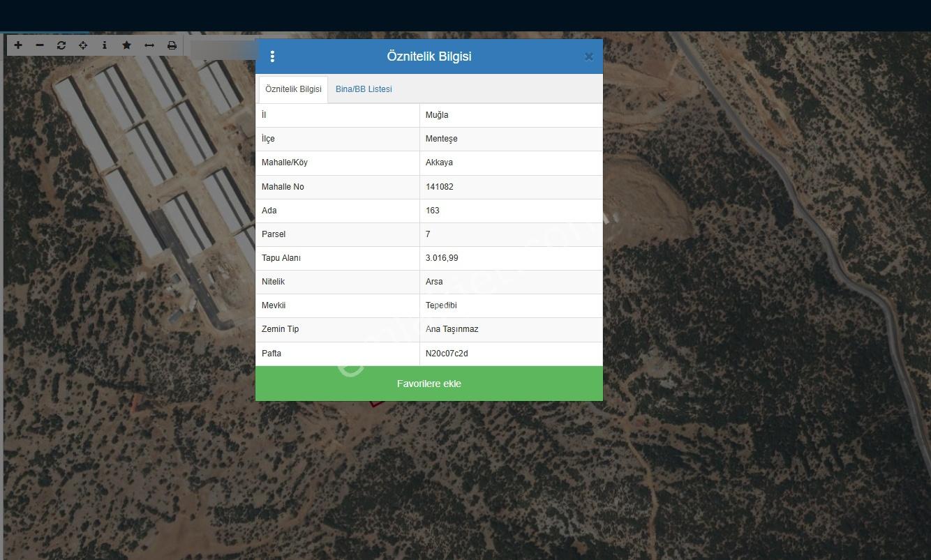The image size is (931, 560).
Task: Click the Tapu Alanı row label
Action: pyautogui.click(x=281, y=258)
